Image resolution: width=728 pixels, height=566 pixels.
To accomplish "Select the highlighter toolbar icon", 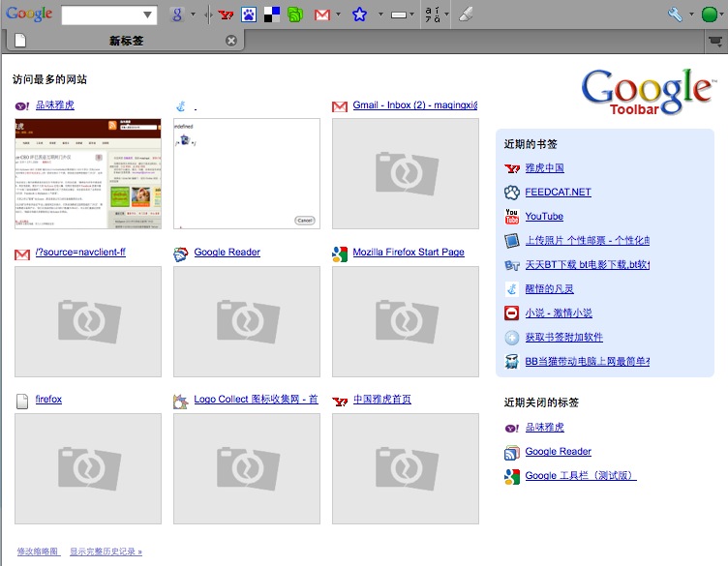I will 467,15.
